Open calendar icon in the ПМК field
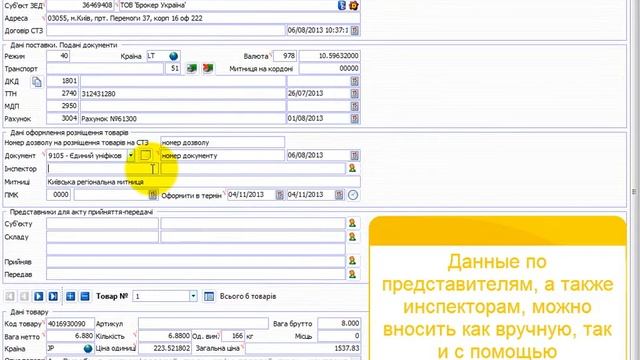This screenshot has height=360, width=640. click(153, 195)
